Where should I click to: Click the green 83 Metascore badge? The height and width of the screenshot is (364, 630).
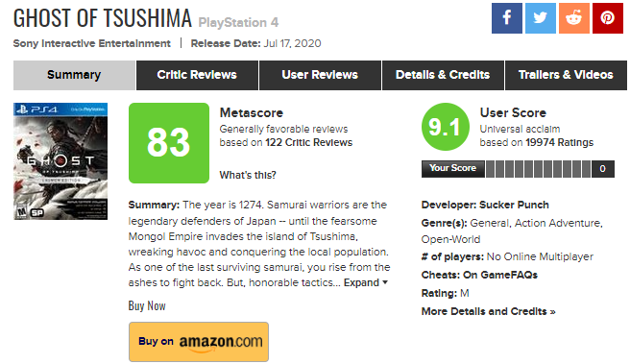[x=169, y=143]
